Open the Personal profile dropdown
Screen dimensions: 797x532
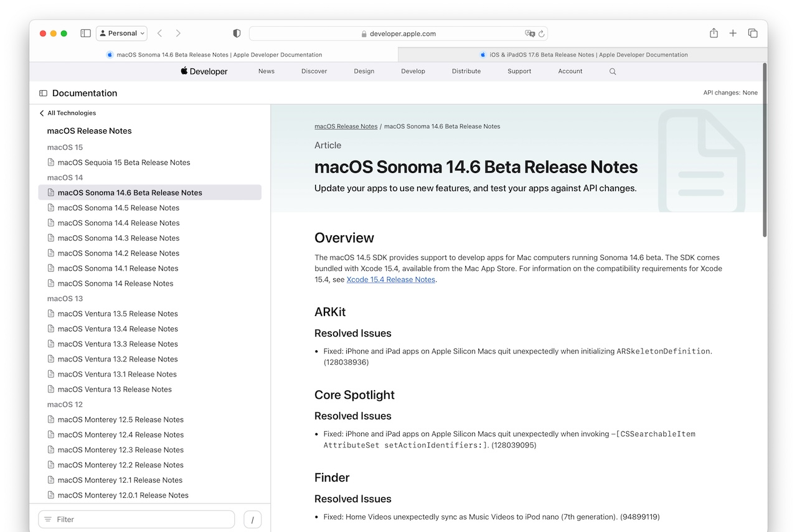coord(122,34)
